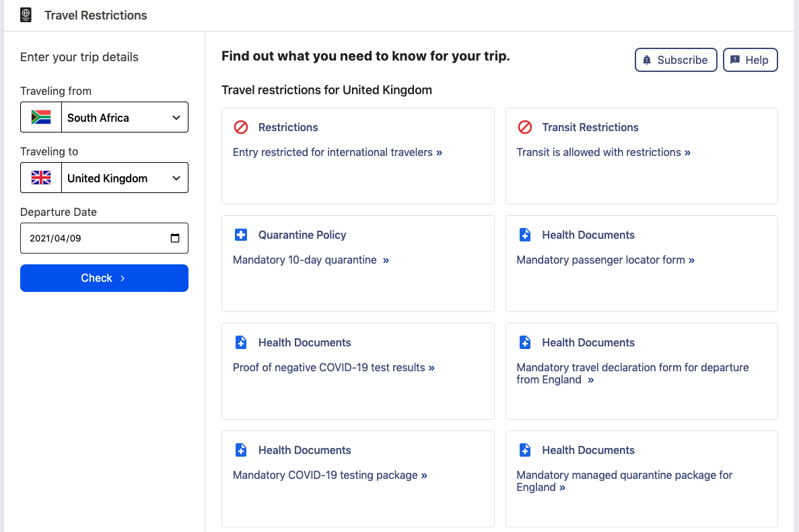Click the Subscribe button

coord(676,60)
